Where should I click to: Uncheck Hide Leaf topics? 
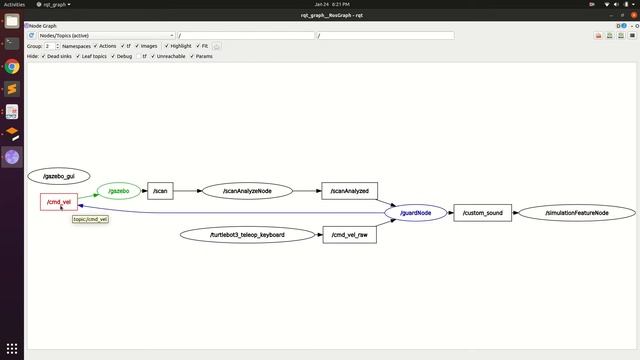pos(91,56)
